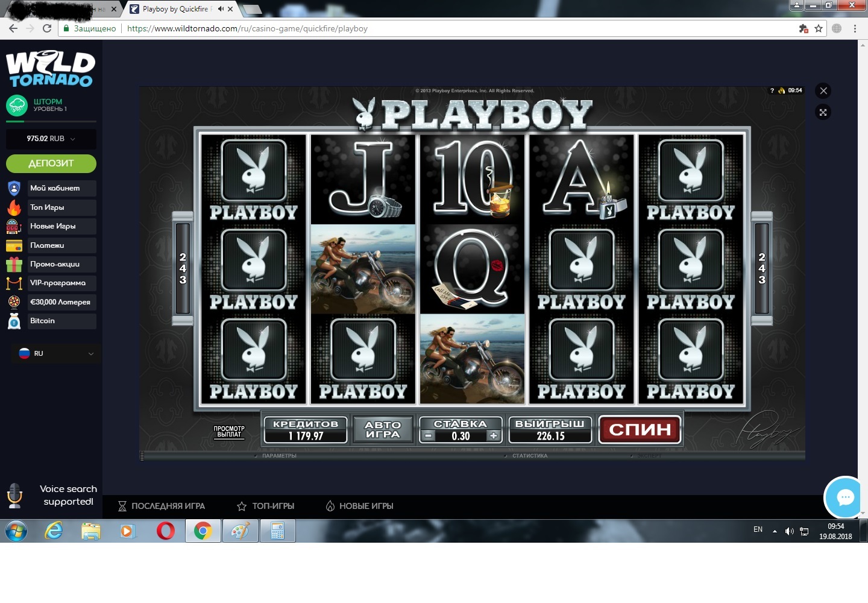Viewport: 868px width, 603px height.
Task: Open Новые Игры in the sidebar
Action: click(x=61, y=226)
